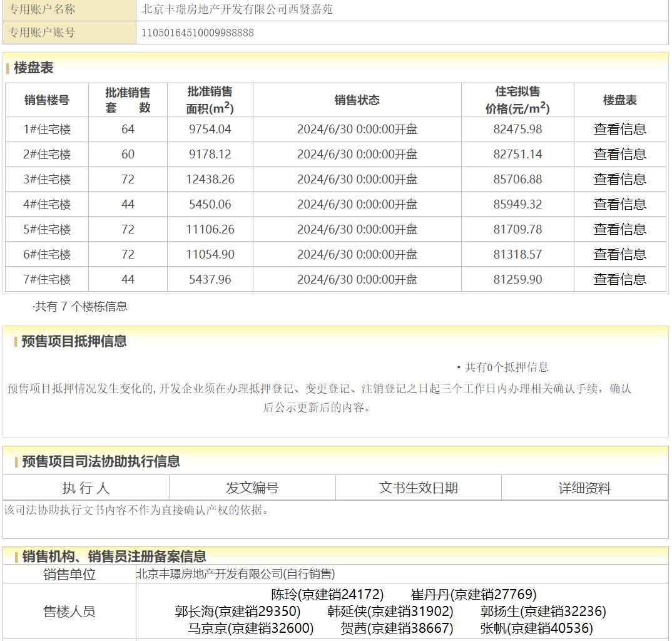The width and height of the screenshot is (672, 641).
Task: Click the price value 81318.57
Action: [517, 254]
